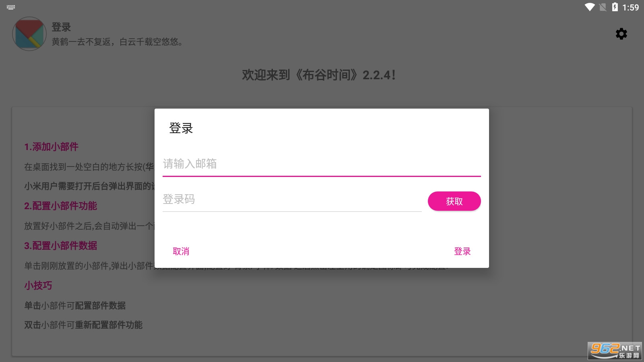Focus the 登录码 code field
This screenshot has height=362, width=644.
[x=292, y=200]
